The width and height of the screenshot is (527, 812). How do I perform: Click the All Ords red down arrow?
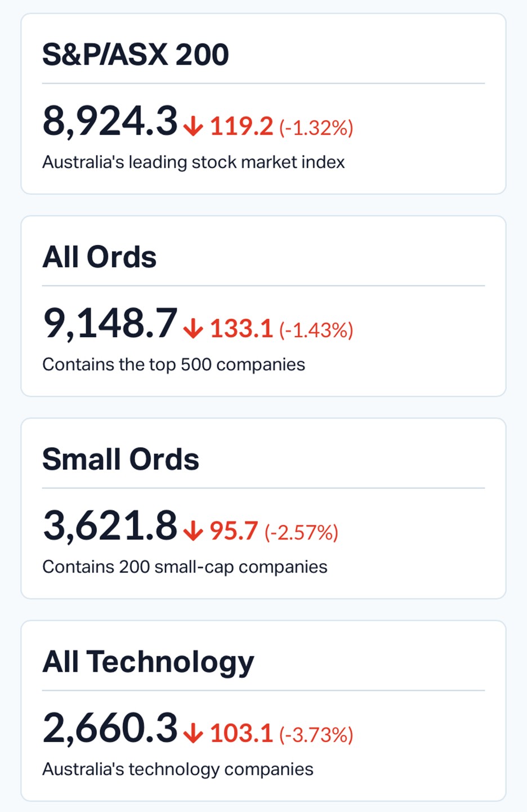(x=193, y=329)
